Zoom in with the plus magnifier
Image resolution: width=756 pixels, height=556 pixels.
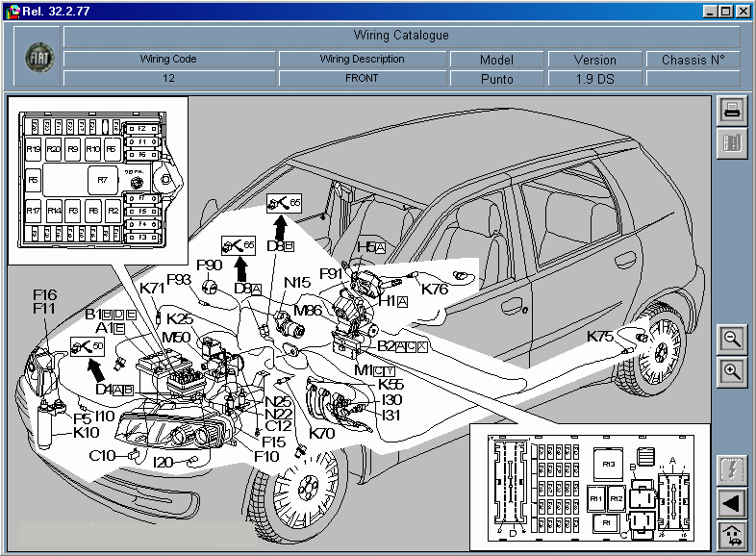pos(732,372)
